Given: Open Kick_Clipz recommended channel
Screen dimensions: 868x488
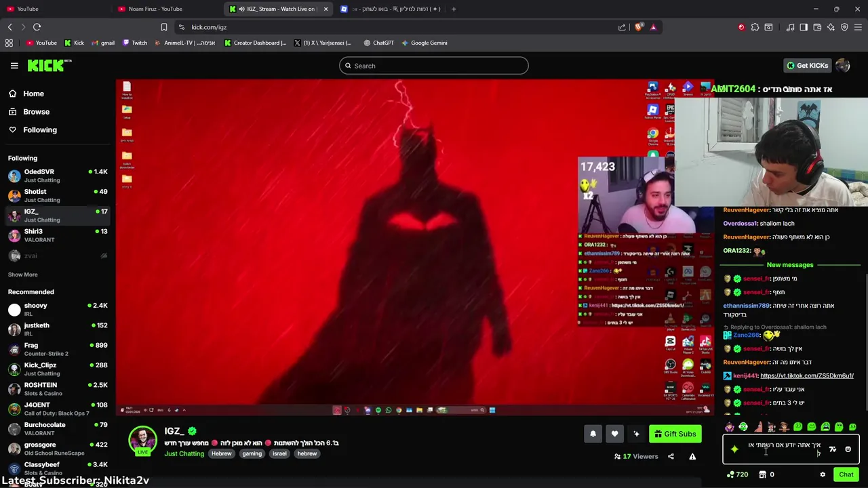Looking at the screenshot, I should click(58, 369).
